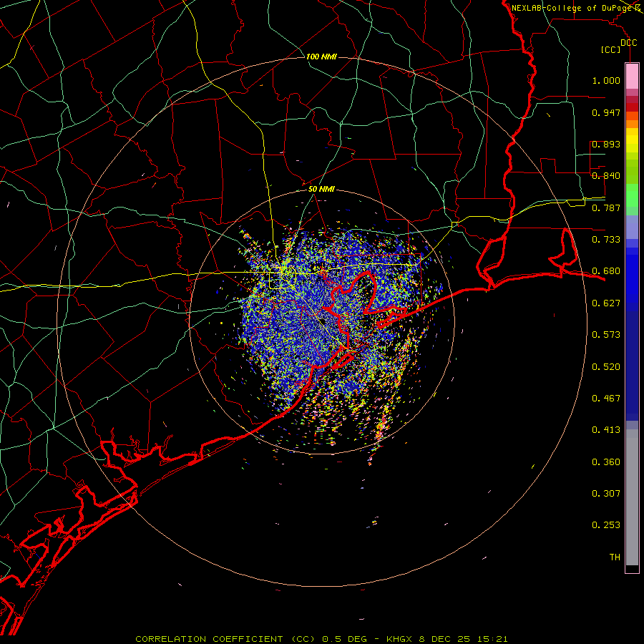Pick the lavender band beside 0.733
This screenshot has height=644, width=644.
click(x=632, y=228)
